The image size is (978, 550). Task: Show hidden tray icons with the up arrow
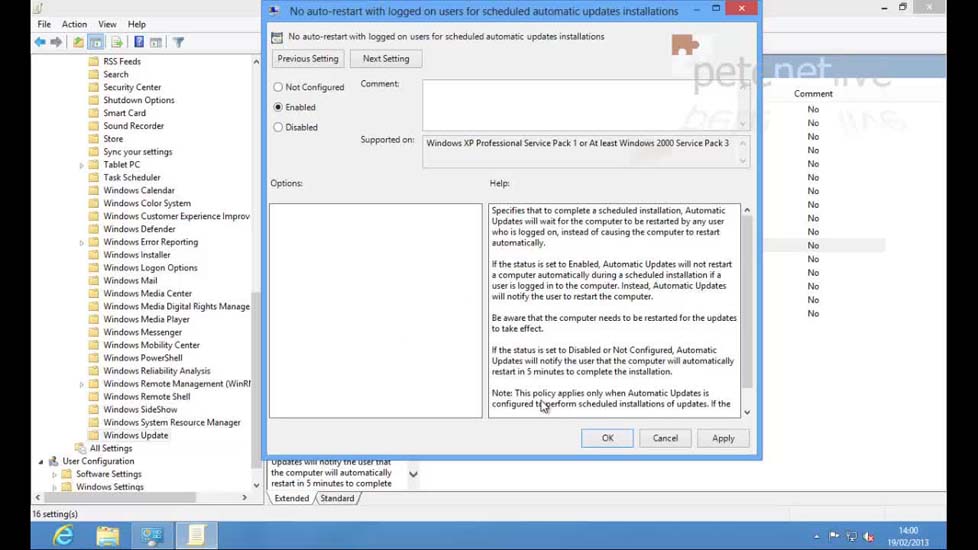point(816,536)
